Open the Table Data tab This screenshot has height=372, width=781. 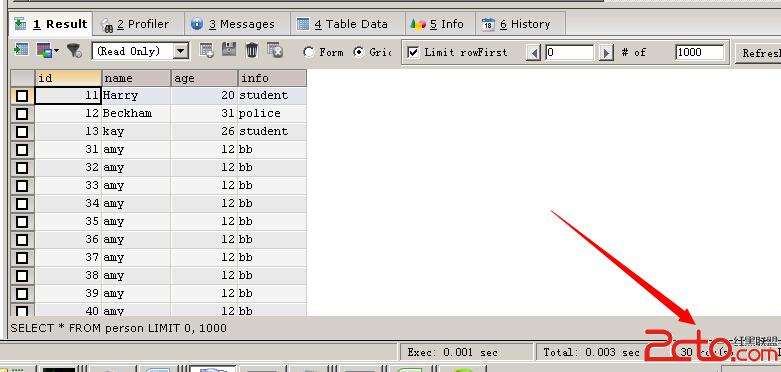[343, 24]
